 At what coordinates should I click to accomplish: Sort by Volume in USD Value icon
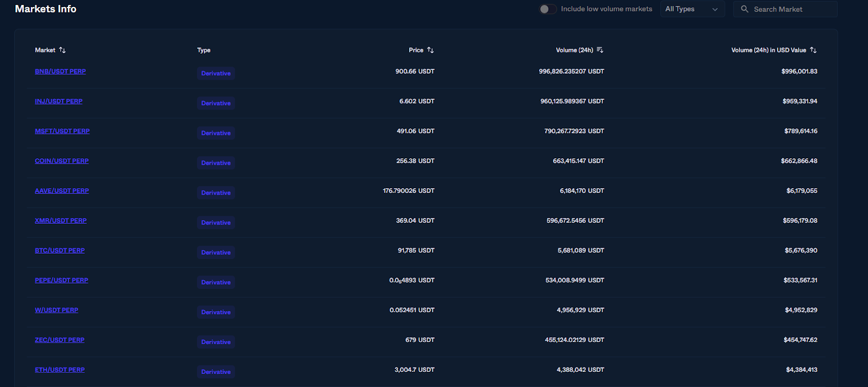(x=813, y=50)
